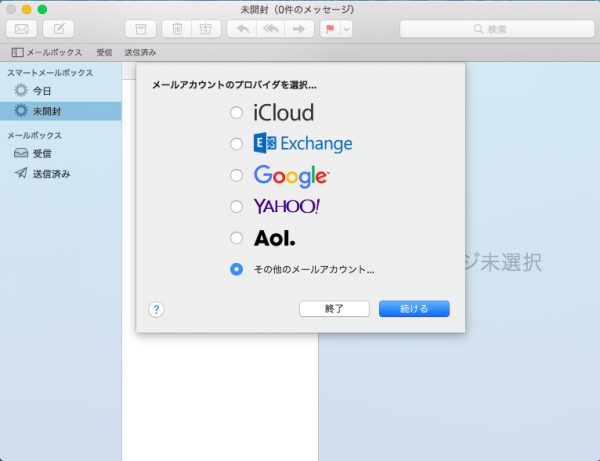Screen dimensions: 600x461
Task: Select the Aol. radio button
Action: pyautogui.click(x=236, y=238)
